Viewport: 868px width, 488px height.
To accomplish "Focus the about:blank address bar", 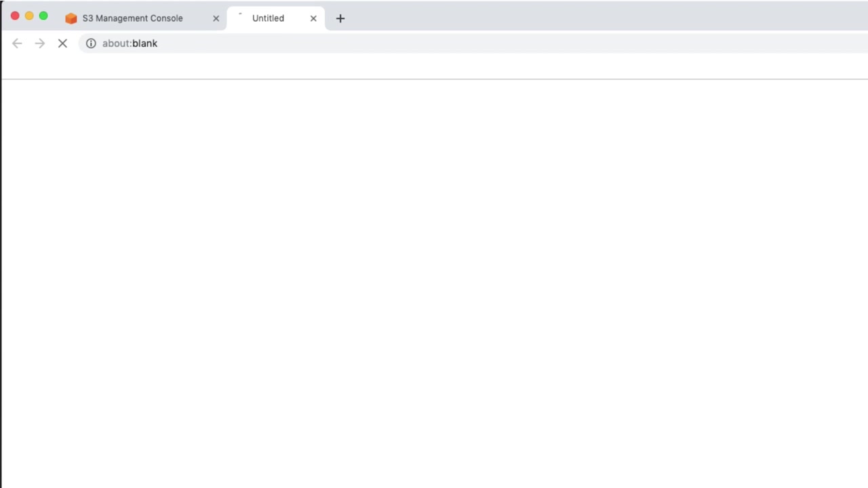I will pyautogui.click(x=473, y=43).
